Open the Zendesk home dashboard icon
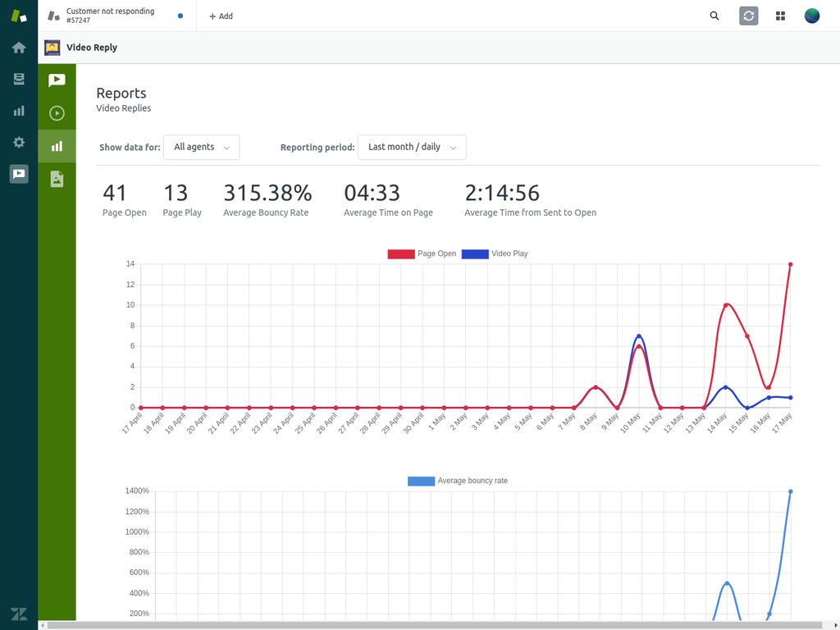 click(x=19, y=48)
